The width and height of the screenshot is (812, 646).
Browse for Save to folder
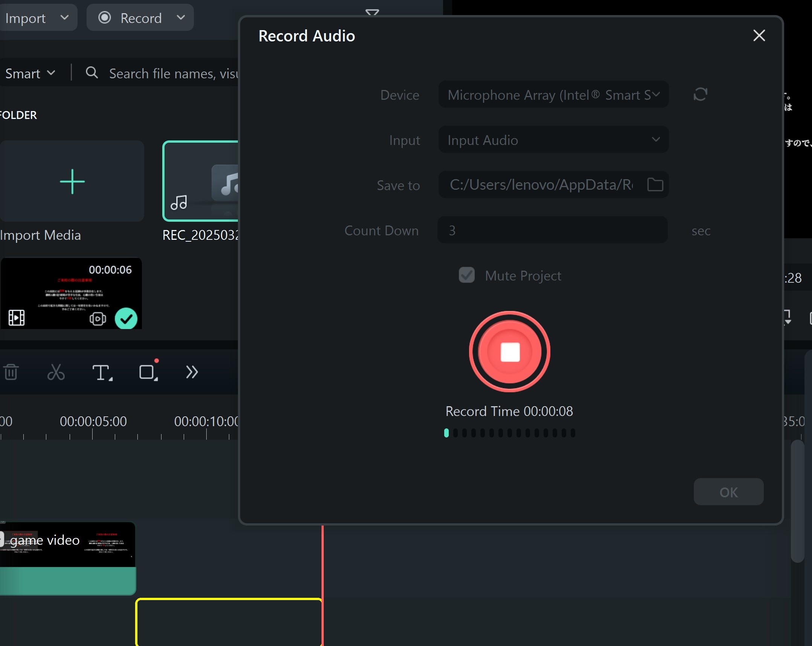click(655, 184)
